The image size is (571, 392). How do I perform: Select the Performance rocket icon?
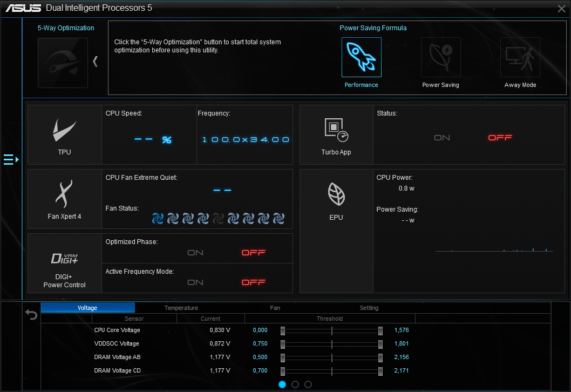pyautogui.click(x=361, y=57)
